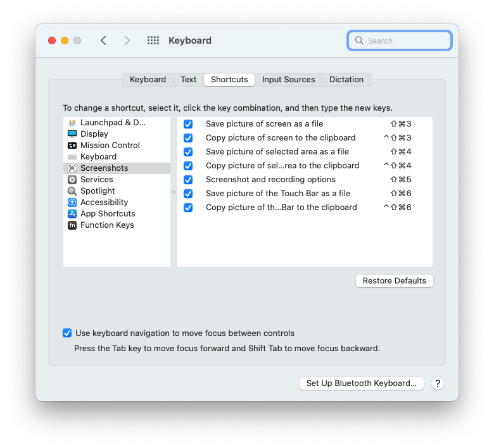Click the magnifier icon in Search field
This screenshot has width=494, height=448.
(x=359, y=40)
